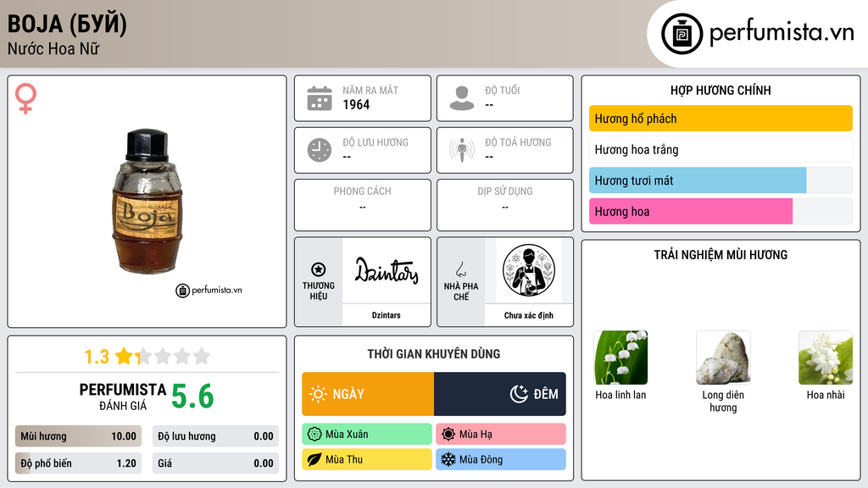Click the Hoa linh lan label

pyautogui.click(x=620, y=395)
